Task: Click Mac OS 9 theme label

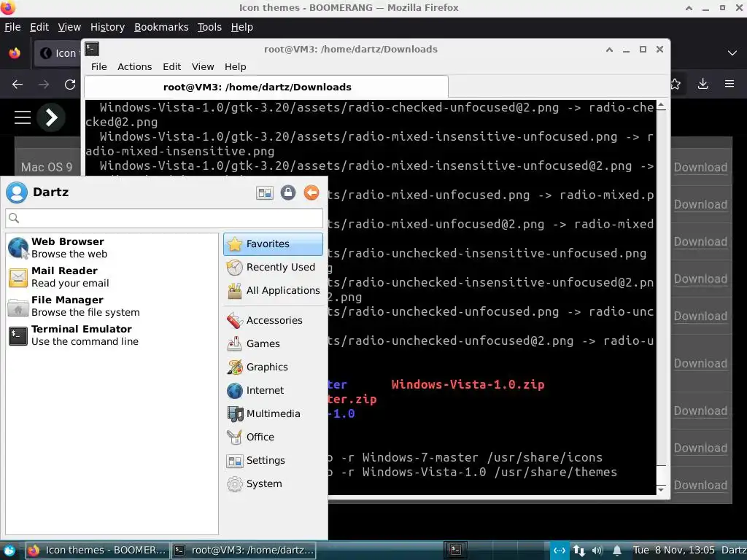Action: tap(47, 167)
